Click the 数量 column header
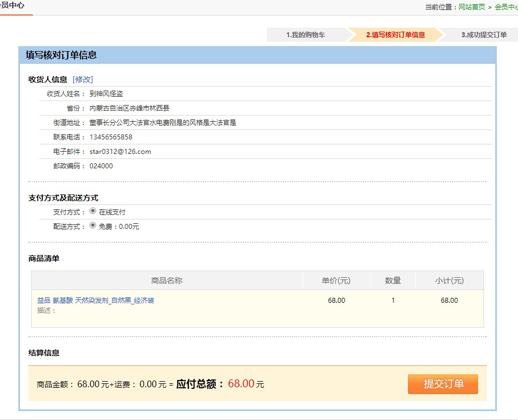Image resolution: width=518 pixels, height=420 pixels. pos(393,281)
